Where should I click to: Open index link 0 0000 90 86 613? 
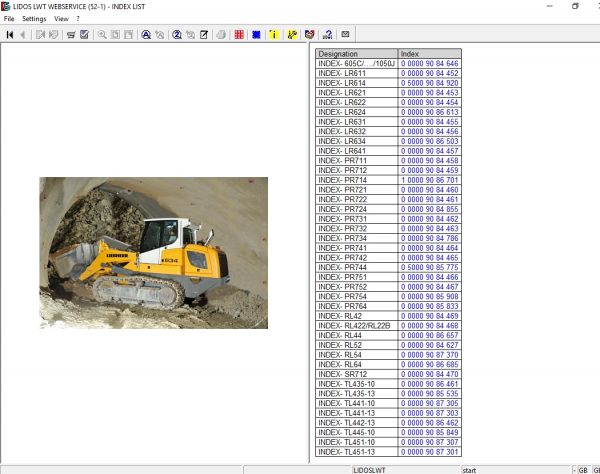pos(430,112)
